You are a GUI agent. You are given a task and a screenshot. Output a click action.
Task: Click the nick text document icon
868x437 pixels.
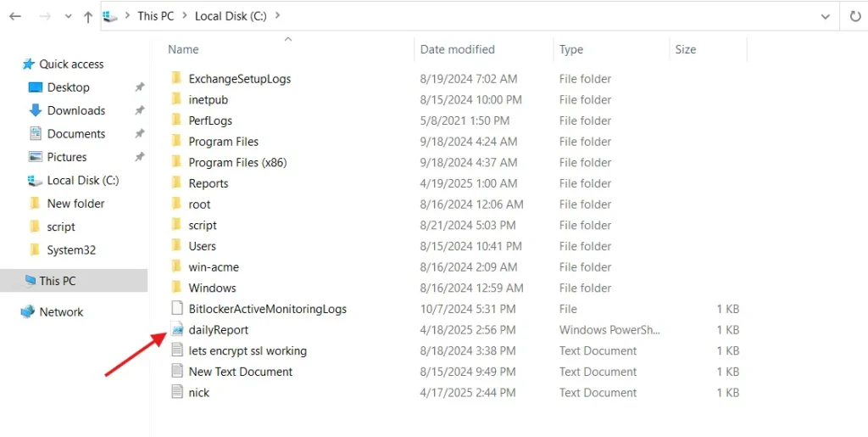(x=177, y=392)
